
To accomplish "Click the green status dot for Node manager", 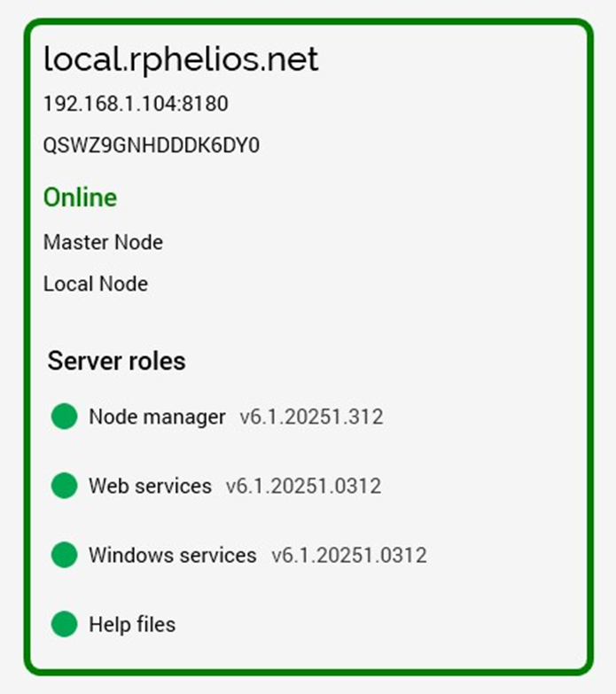I will pyautogui.click(x=65, y=417).
